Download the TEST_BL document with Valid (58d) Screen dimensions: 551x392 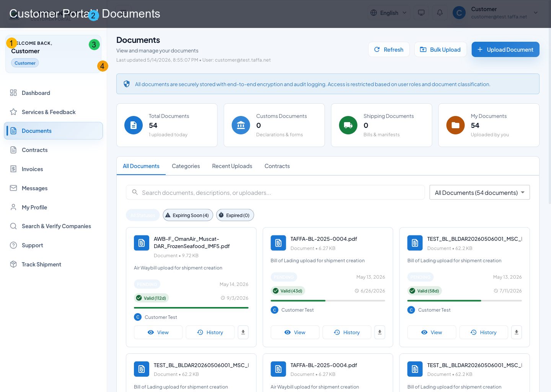pyautogui.click(x=517, y=332)
